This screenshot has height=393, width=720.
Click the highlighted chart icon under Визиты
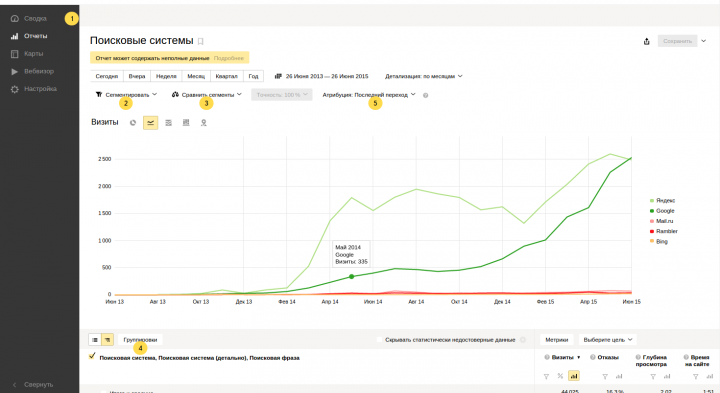pos(574,376)
